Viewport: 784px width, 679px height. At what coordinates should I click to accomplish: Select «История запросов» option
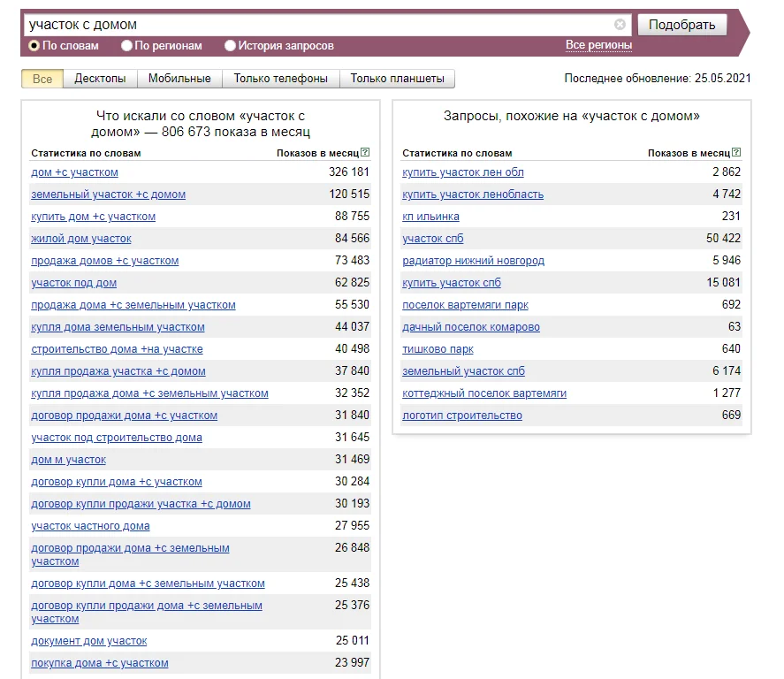(229, 44)
